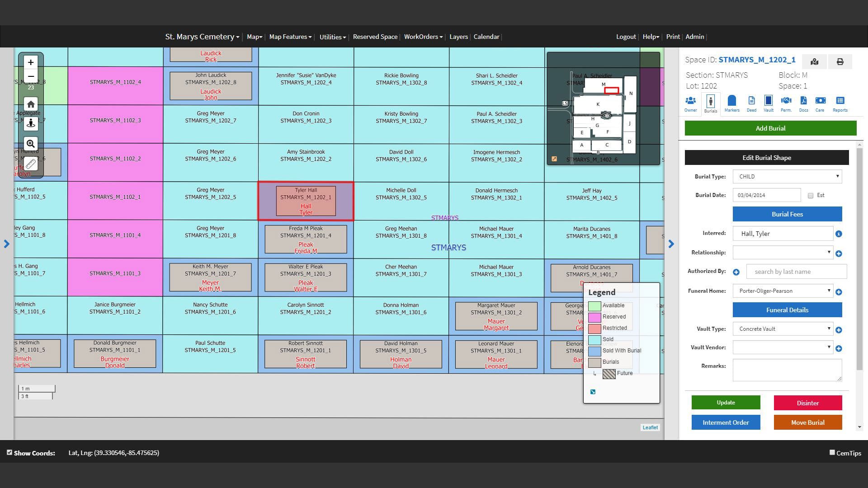Open the Relationship dropdown
The height and width of the screenshot is (488, 868).
pyautogui.click(x=783, y=252)
